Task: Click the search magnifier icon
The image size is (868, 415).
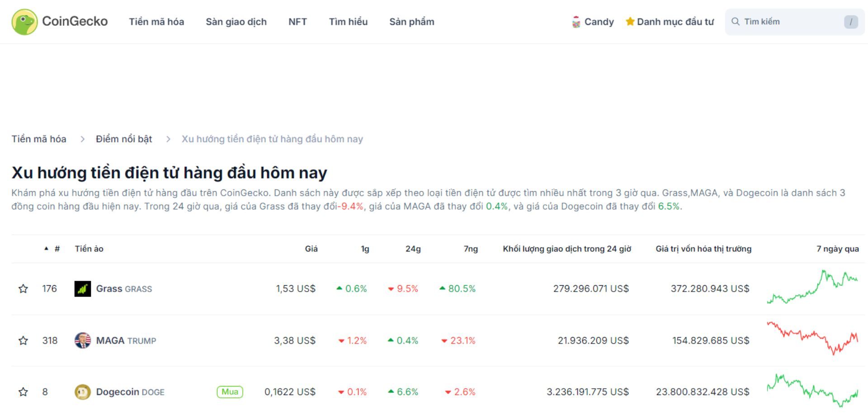Action: (736, 21)
